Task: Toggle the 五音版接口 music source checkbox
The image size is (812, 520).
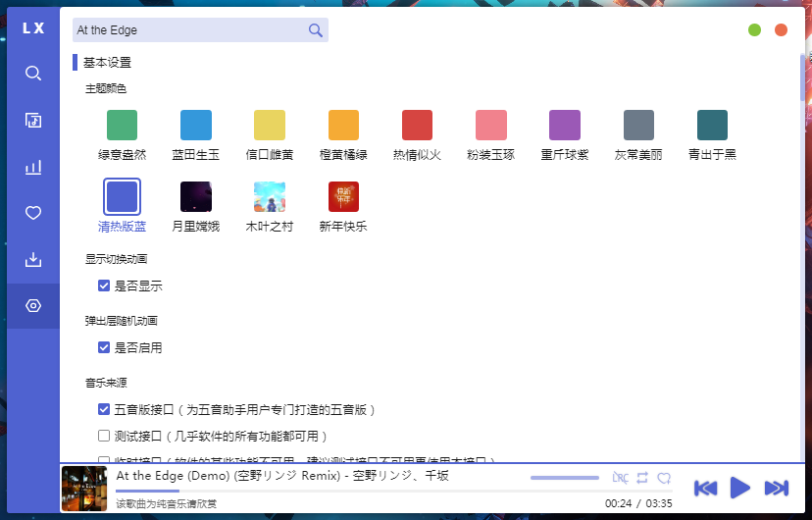Action: click(x=104, y=409)
